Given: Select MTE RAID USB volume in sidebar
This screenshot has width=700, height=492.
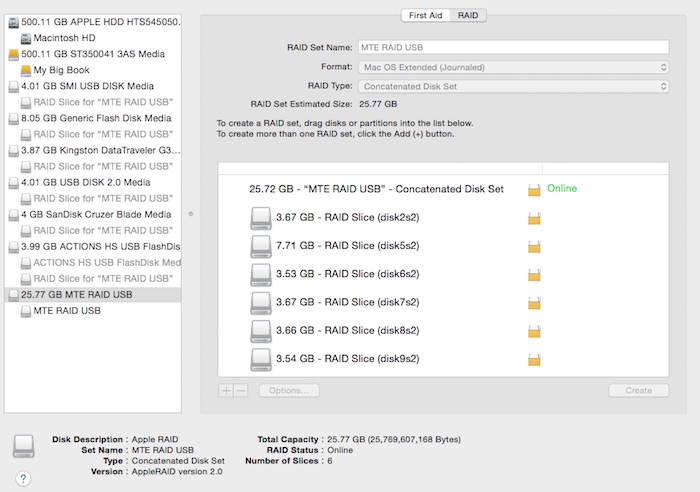Looking at the screenshot, I should coord(93,311).
